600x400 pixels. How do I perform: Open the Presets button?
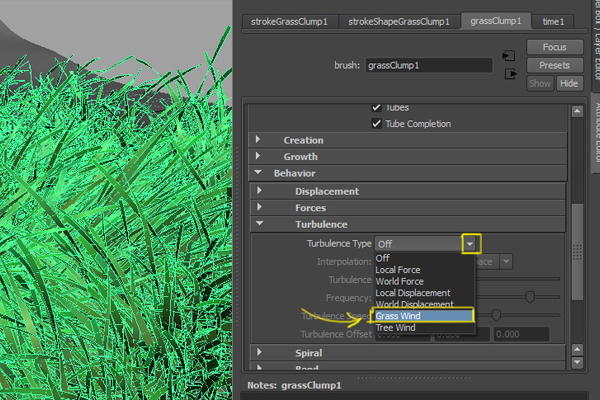[554, 65]
